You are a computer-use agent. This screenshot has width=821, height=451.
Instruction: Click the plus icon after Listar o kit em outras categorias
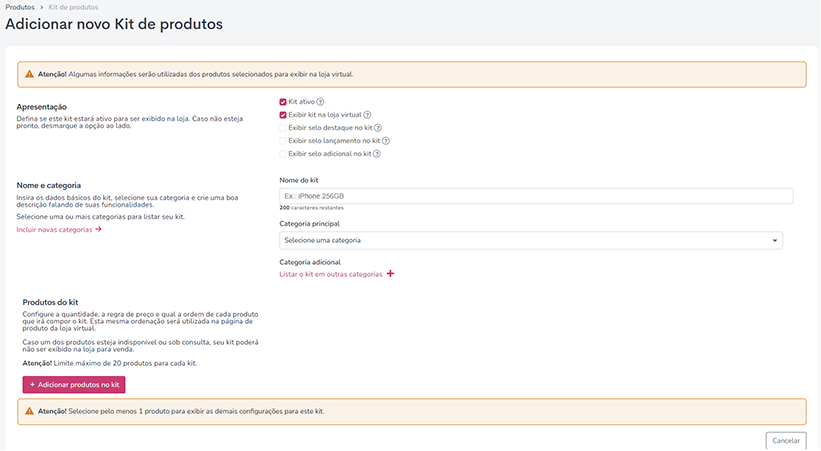391,273
